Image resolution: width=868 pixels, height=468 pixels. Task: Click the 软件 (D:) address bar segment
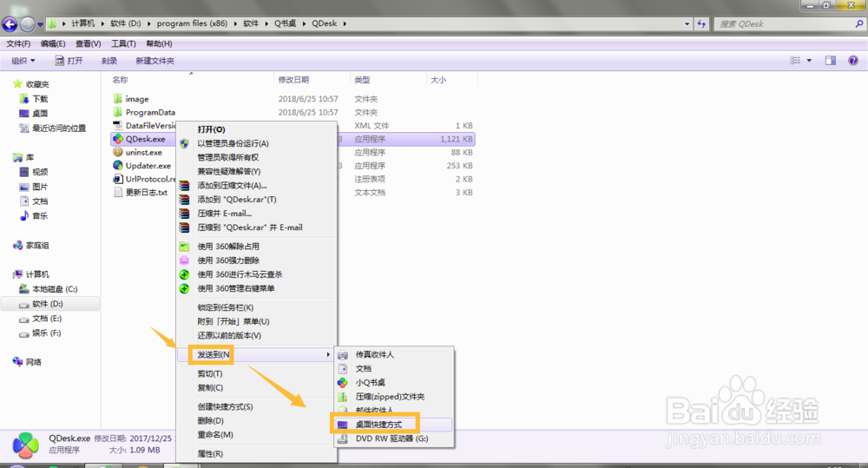[x=126, y=23]
